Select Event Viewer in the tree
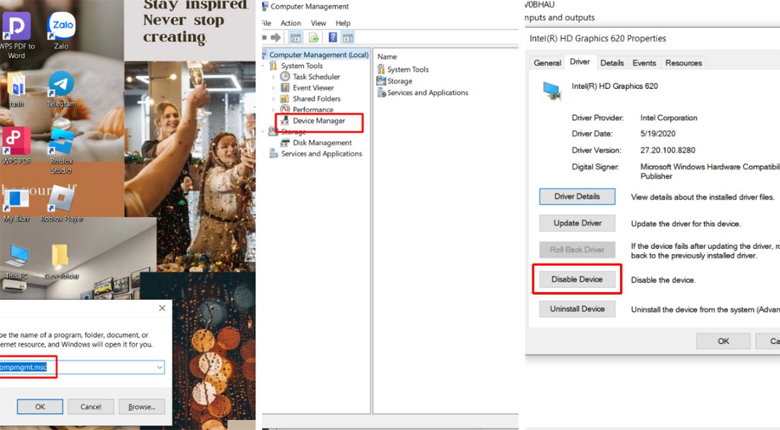 tap(313, 88)
